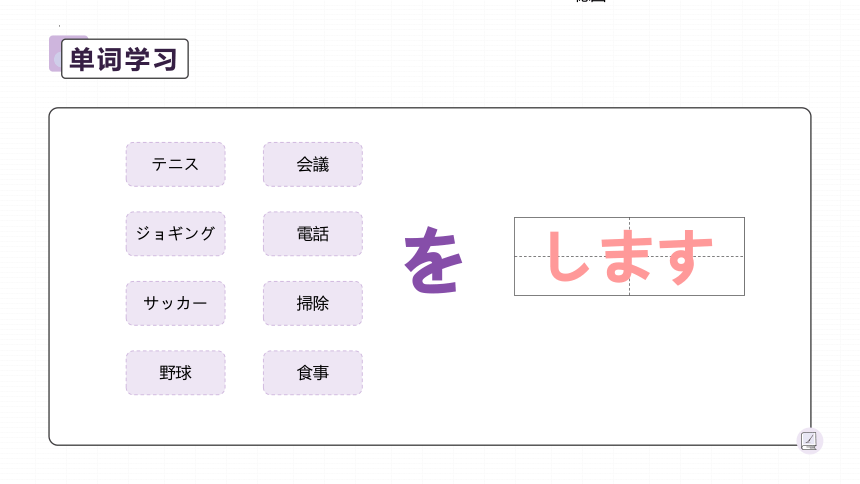
Task: Select the テニス word card
Action: [176, 164]
